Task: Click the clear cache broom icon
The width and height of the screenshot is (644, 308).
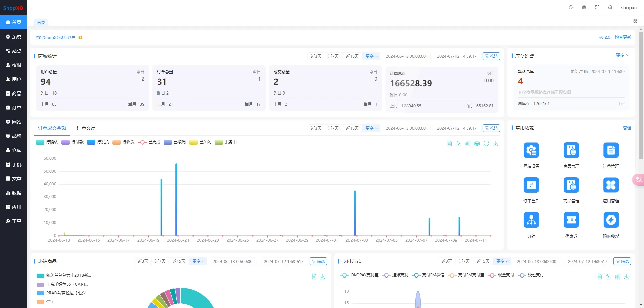Action: [584, 7]
